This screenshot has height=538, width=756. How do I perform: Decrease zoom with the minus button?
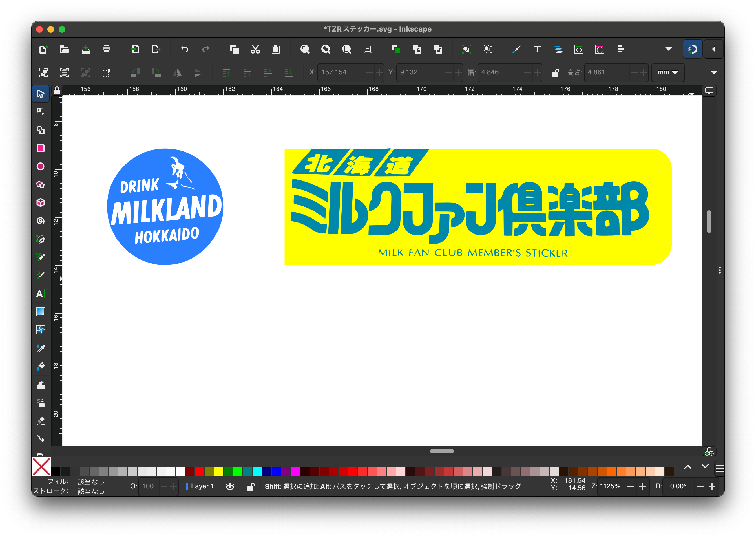click(631, 487)
